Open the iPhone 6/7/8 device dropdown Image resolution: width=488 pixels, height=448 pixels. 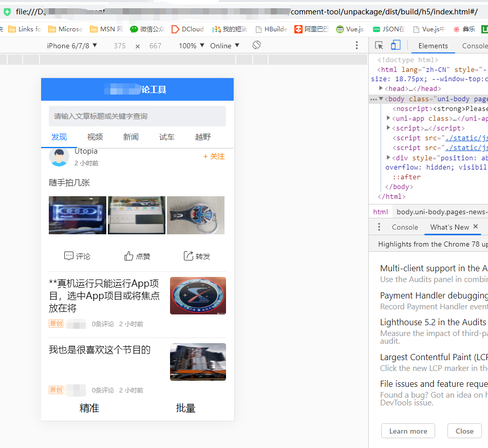(73, 45)
